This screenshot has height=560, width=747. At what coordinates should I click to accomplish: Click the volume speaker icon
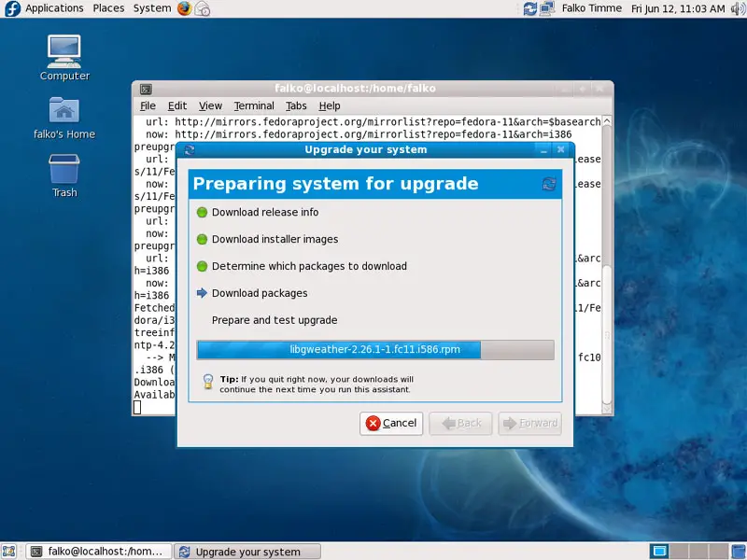point(738,8)
